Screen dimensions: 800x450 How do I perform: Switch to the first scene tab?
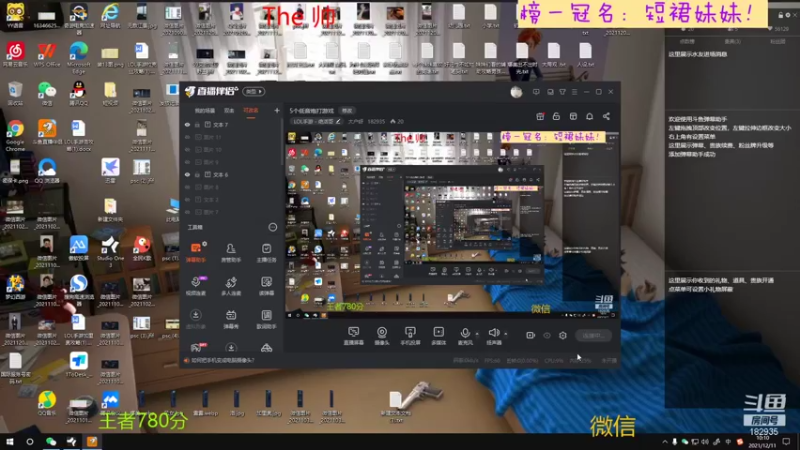[205, 111]
